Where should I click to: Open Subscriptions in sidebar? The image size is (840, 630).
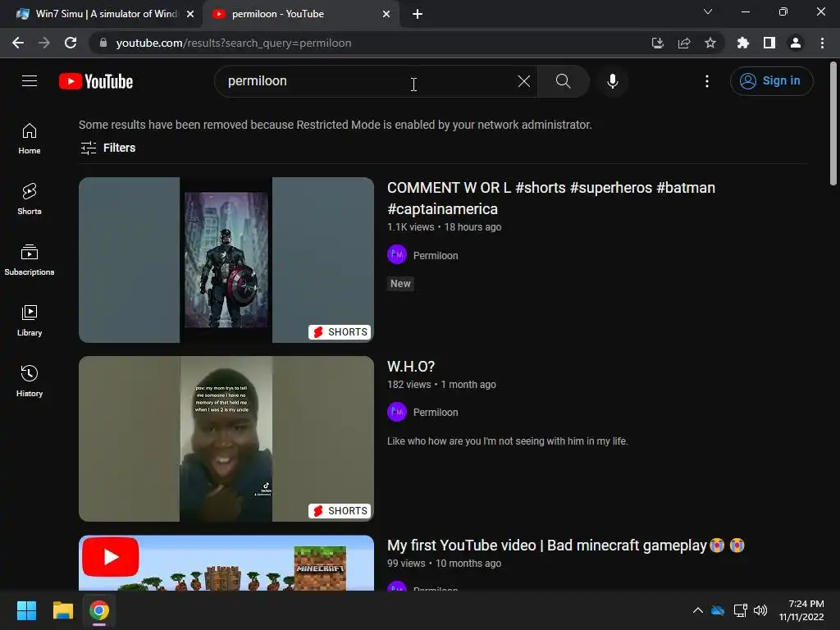click(x=30, y=259)
